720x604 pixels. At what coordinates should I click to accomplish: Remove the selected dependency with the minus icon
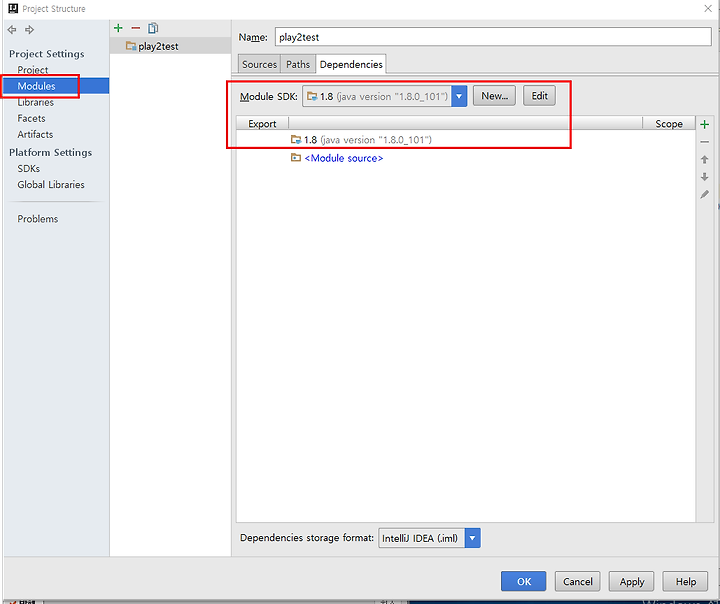704,142
